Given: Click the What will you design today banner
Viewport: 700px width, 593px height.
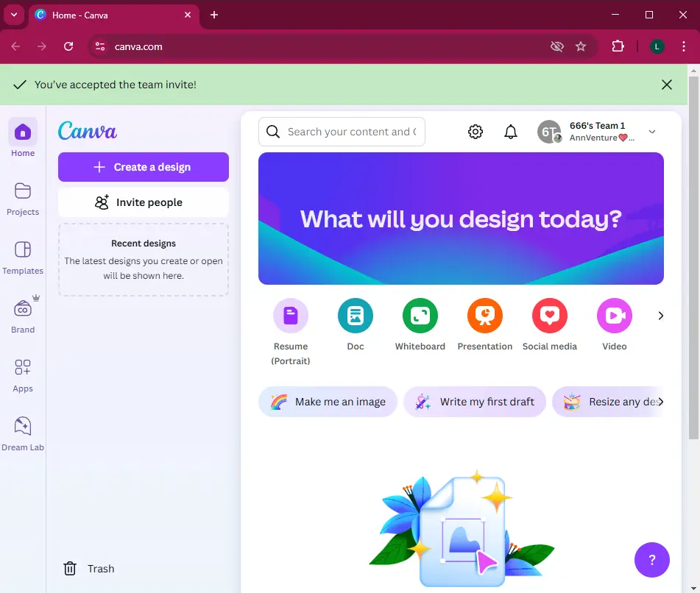Looking at the screenshot, I should [461, 219].
